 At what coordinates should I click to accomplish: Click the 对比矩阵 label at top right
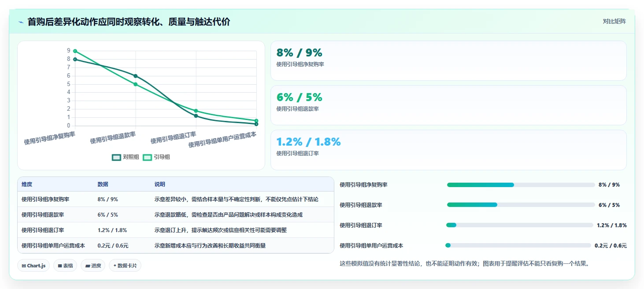(x=614, y=21)
